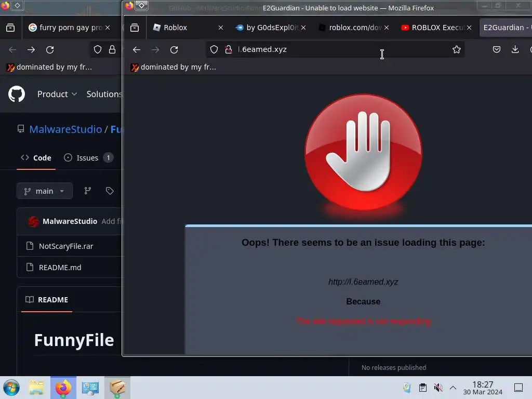Click the insecure connection lock icon beside l.6eamed.xyz
The height and width of the screenshot is (399, 532).
(x=229, y=49)
